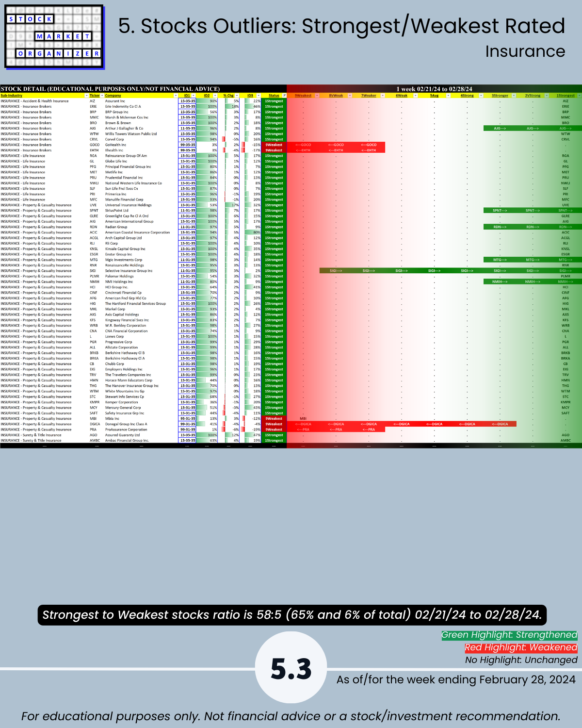Click the 'SPNT--->' cell under 2VStrong
The height and width of the screenshot is (728, 582).
coord(533,210)
